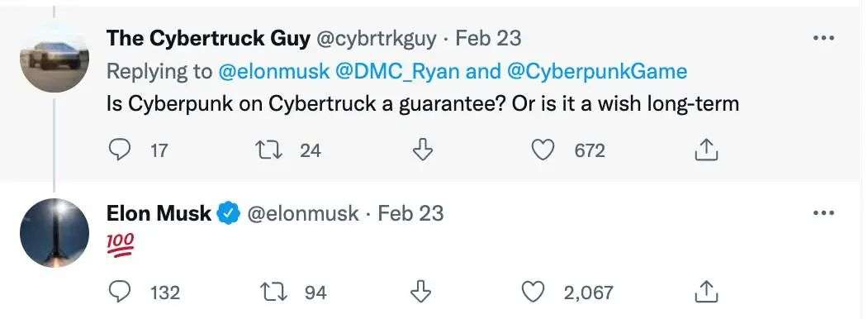Open the Feb 23 timestamp on Elon's tweet
Screen dimensions: 868x319
(410, 213)
